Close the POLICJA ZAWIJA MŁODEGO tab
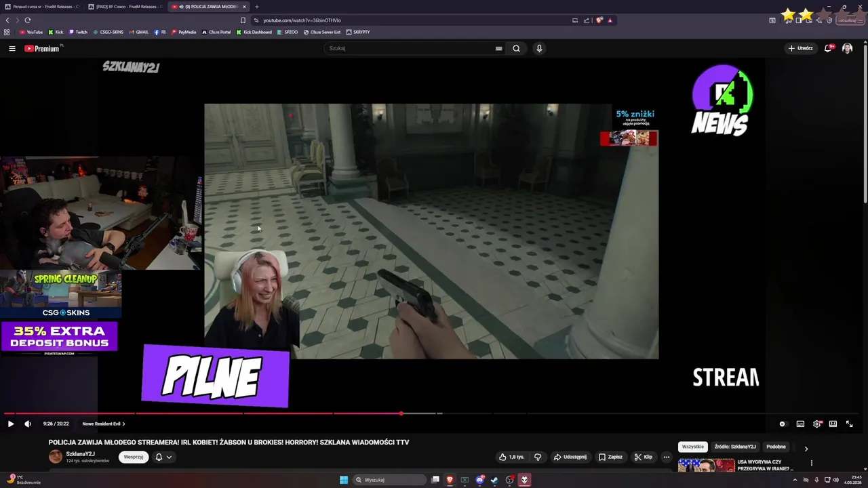868x488 pixels. point(244,7)
